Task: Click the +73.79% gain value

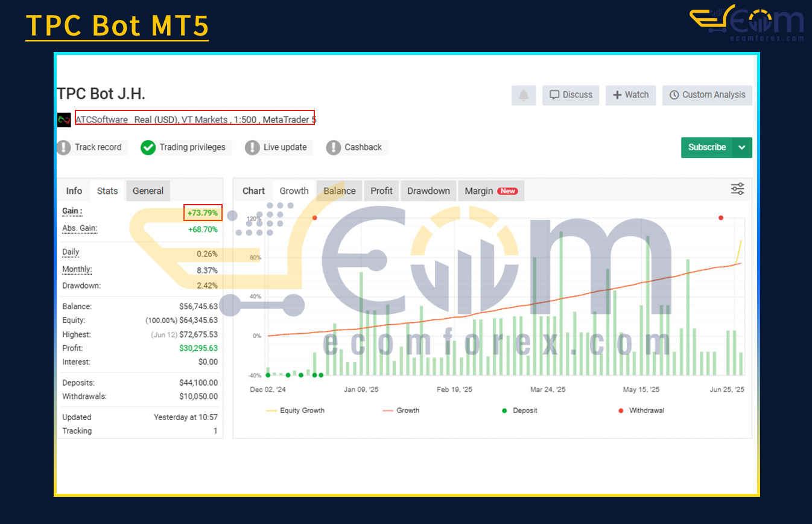Action: (x=203, y=212)
